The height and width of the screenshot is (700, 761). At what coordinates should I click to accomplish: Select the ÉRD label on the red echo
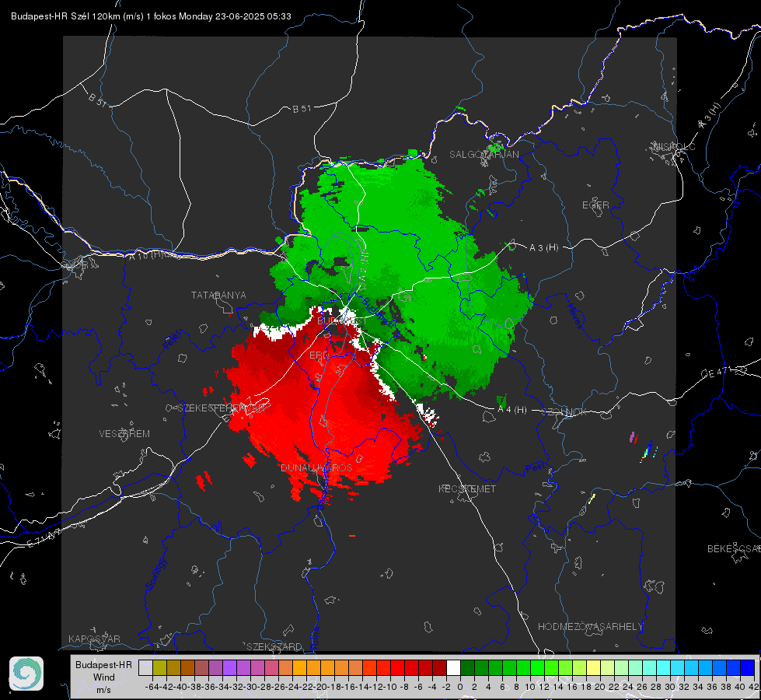click(x=319, y=355)
